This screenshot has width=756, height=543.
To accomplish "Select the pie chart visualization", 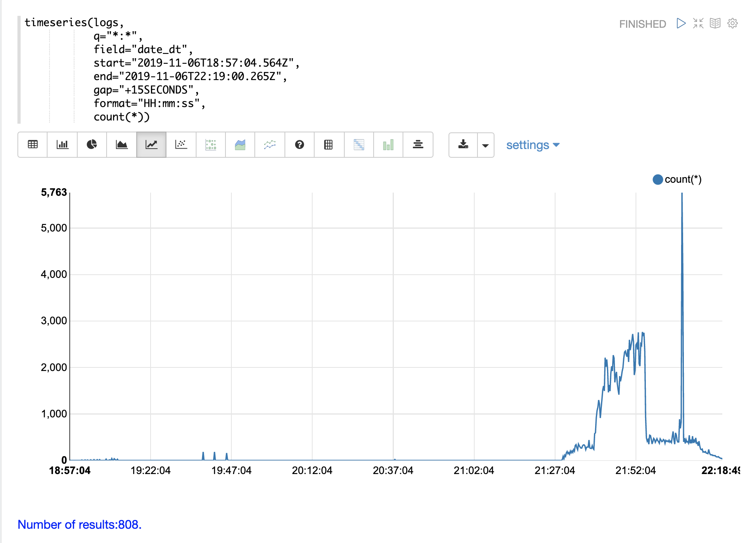I will [92, 145].
